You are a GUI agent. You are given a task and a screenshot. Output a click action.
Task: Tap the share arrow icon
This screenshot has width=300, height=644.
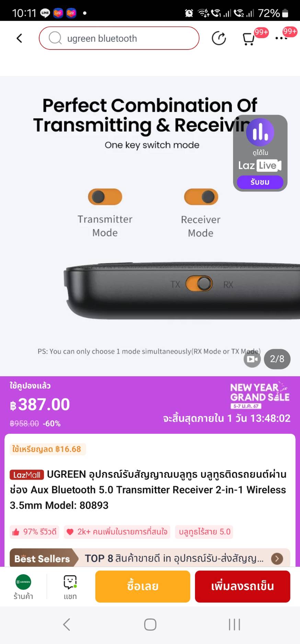pyautogui.click(x=219, y=38)
